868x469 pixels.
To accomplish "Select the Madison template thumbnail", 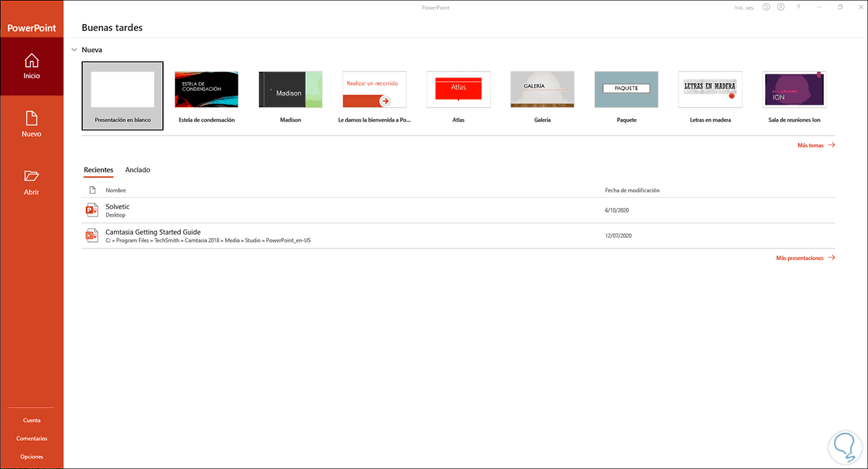I will coord(290,89).
